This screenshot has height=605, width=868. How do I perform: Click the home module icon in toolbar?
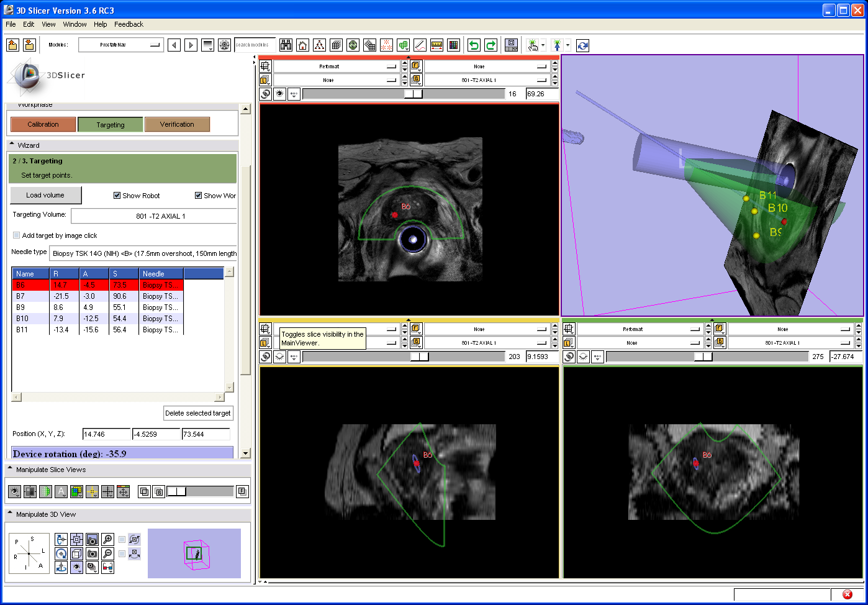point(302,45)
